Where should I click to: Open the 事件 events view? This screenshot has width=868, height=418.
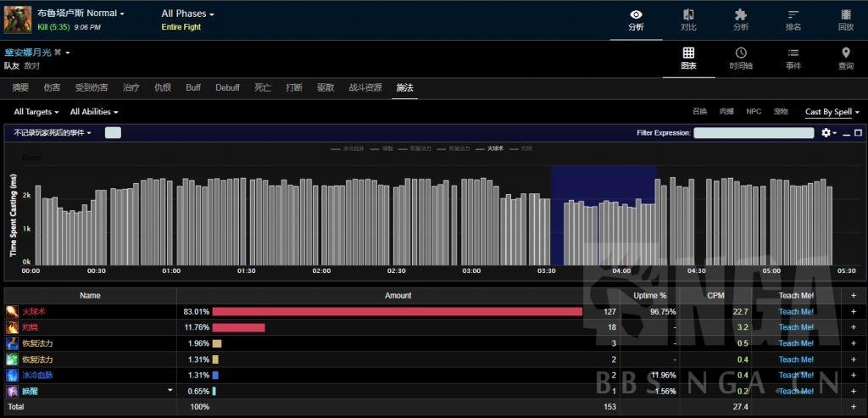coord(793,58)
